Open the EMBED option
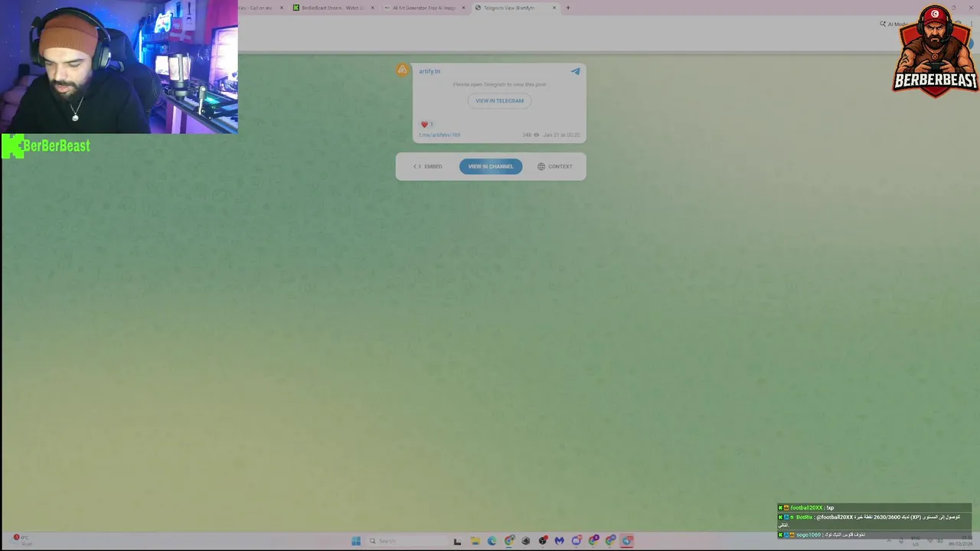The image size is (980, 551). [428, 166]
